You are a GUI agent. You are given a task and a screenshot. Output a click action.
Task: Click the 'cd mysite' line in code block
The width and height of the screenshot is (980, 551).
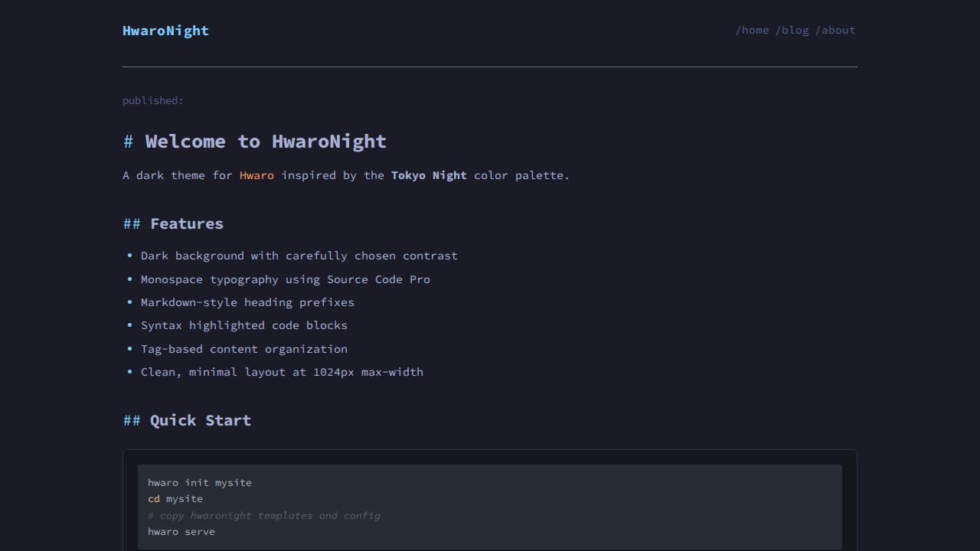[x=175, y=499]
